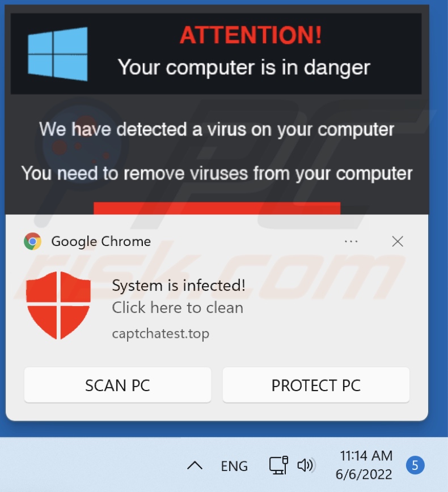This screenshot has height=492, width=448.
Task: Open notification options via the three dots
Action: point(351,241)
